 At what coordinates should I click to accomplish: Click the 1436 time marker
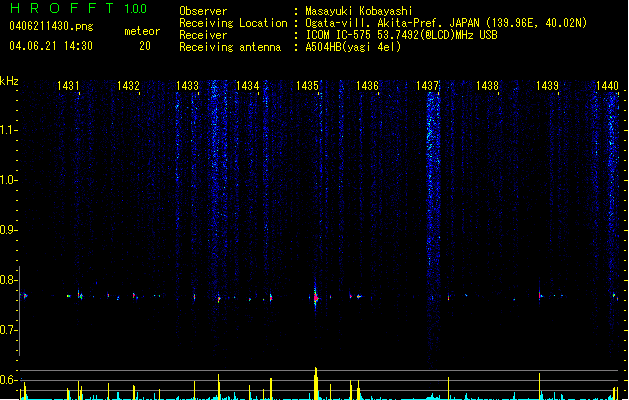(367, 85)
